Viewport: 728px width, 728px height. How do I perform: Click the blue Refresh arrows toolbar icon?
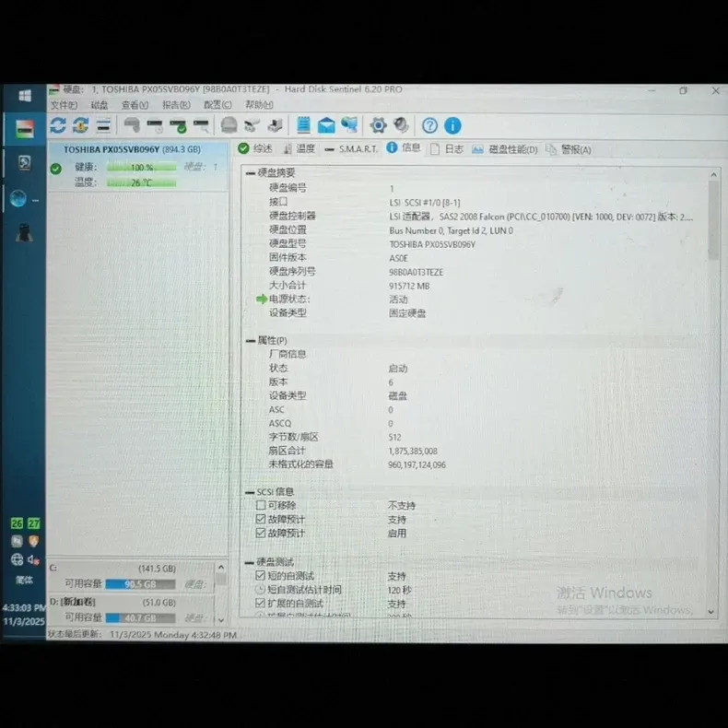pos(58,125)
